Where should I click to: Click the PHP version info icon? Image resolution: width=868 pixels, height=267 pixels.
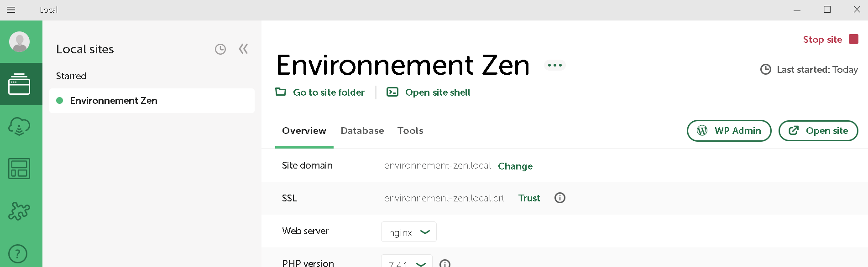444,263
